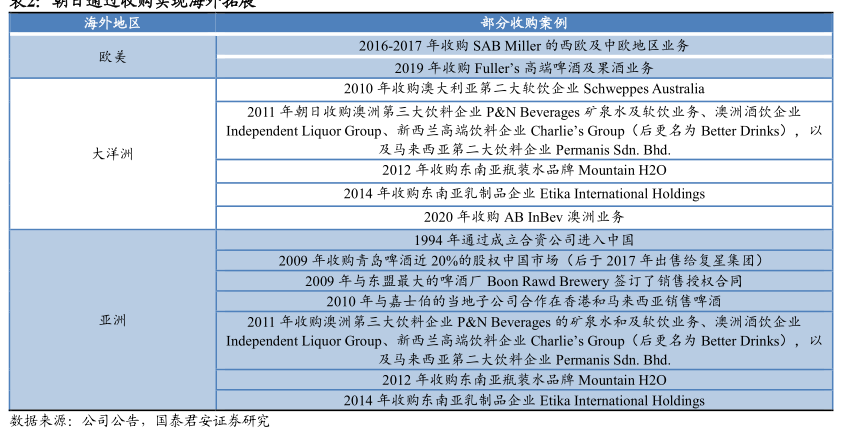Click the 部分收购案例 column header
845x433 pixels.
[524, 23]
